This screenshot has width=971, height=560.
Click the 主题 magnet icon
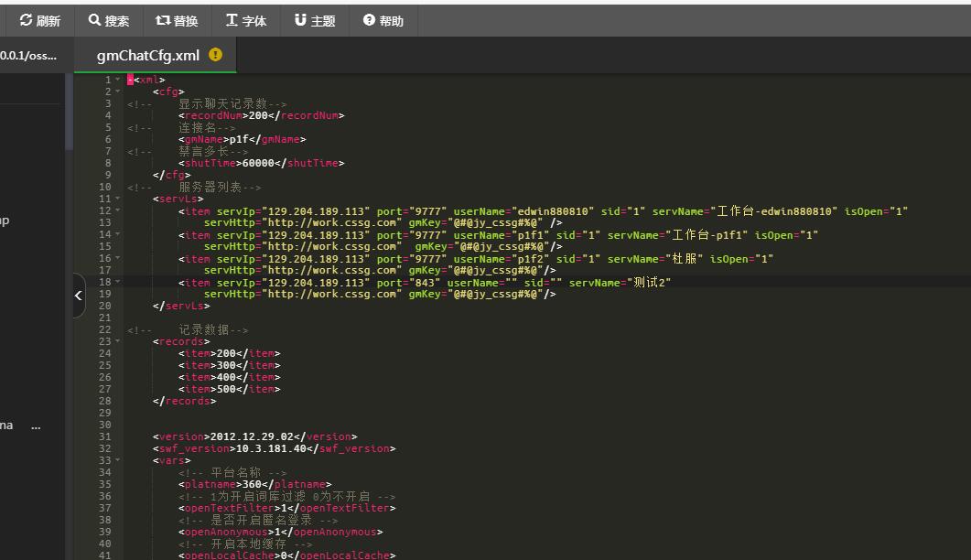(300, 20)
